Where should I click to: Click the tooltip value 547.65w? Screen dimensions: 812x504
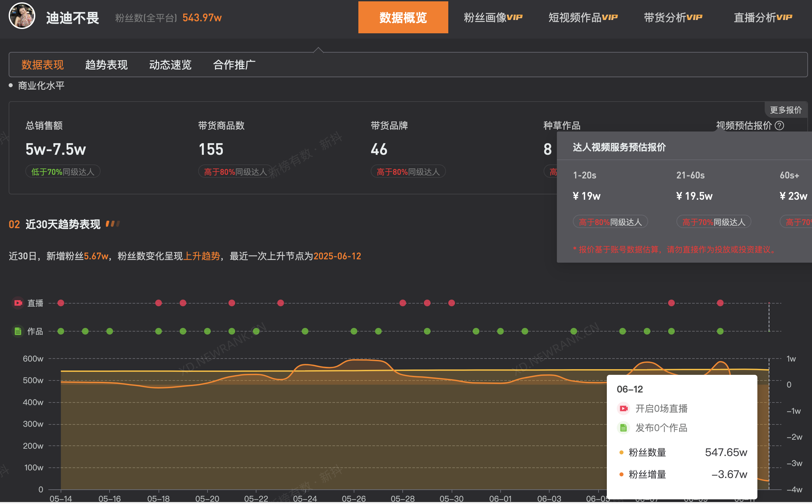point(726,453)
